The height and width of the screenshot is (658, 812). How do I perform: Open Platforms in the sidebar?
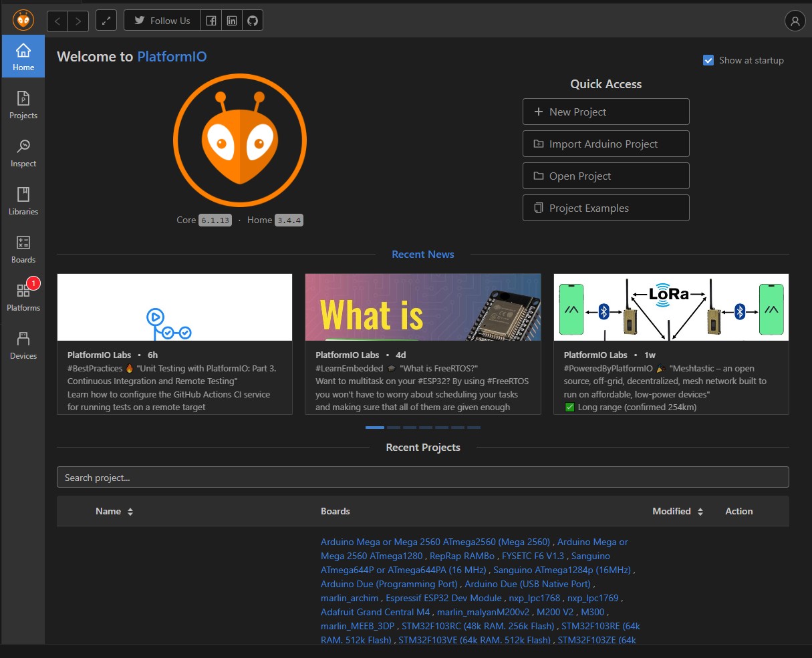pos(23,297)
